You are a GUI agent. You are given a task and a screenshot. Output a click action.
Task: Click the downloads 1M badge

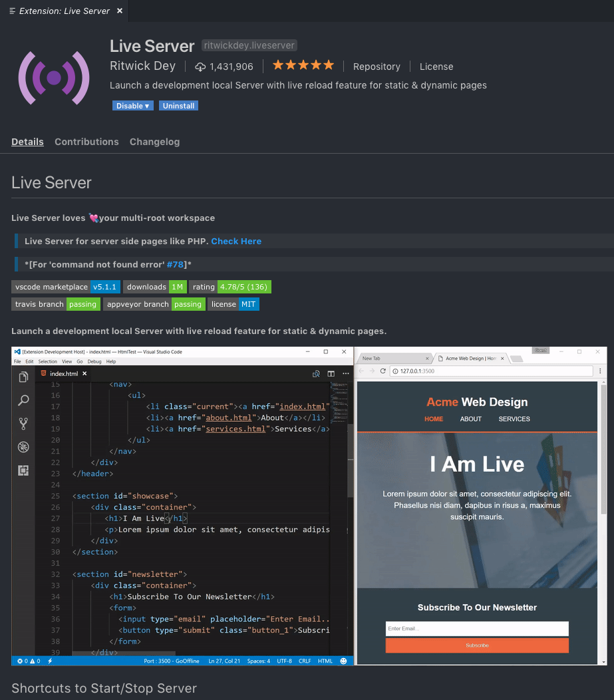(x=155, y=287)
